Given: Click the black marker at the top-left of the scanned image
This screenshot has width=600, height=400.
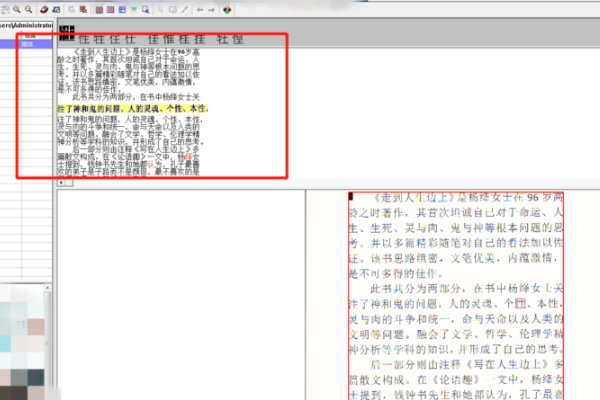Looking at the screenshot, I should pos(351,197).
